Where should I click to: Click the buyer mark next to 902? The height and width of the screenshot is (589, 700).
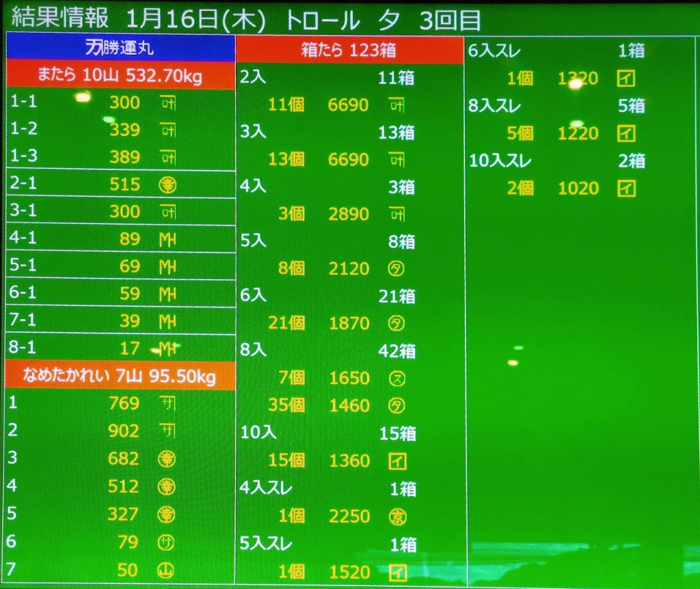point(167,431)
